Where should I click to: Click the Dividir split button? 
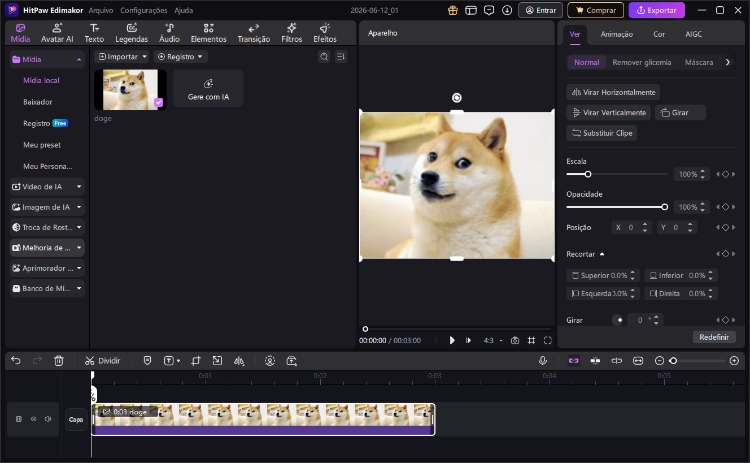pyautogui.click(x=102, y=361)
